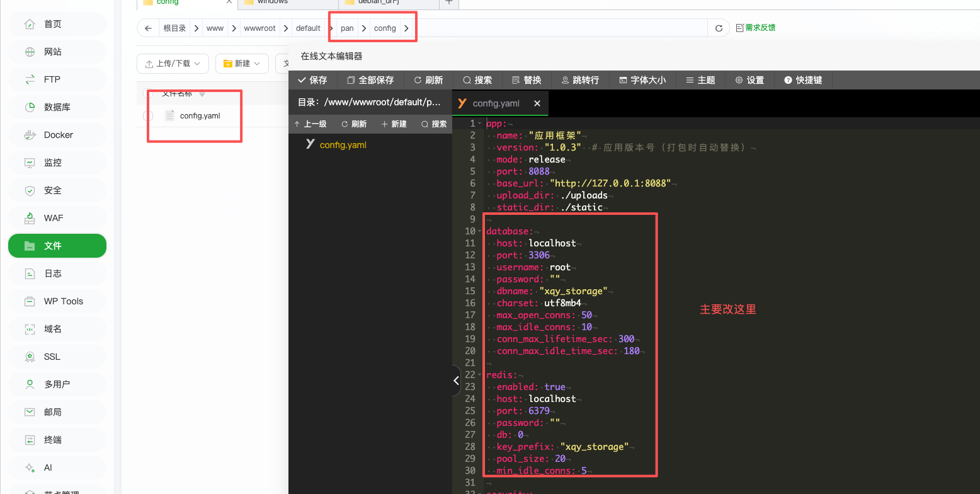Click the breadcrumb path input area
The height and width of the screenshot is (494, 980).
(561, 28)
